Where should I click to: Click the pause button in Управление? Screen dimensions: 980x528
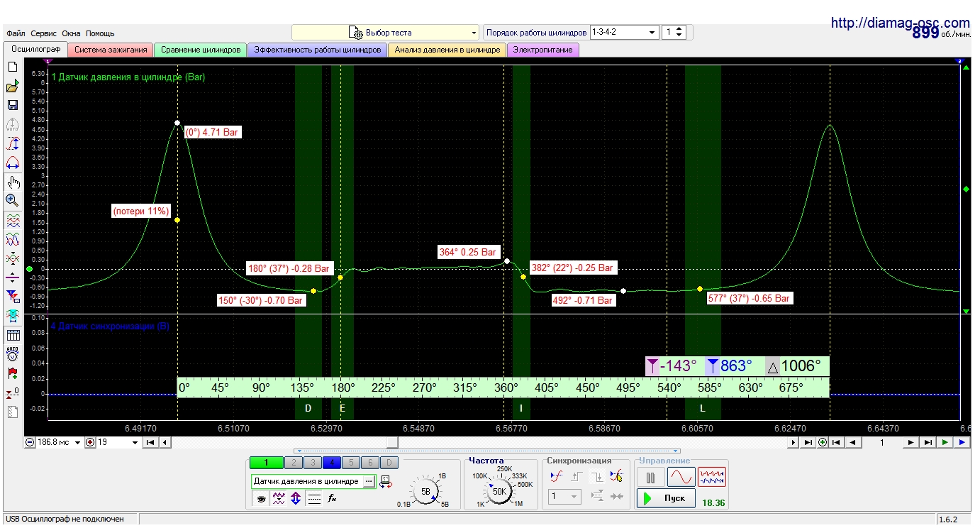[x=650, y=477]
